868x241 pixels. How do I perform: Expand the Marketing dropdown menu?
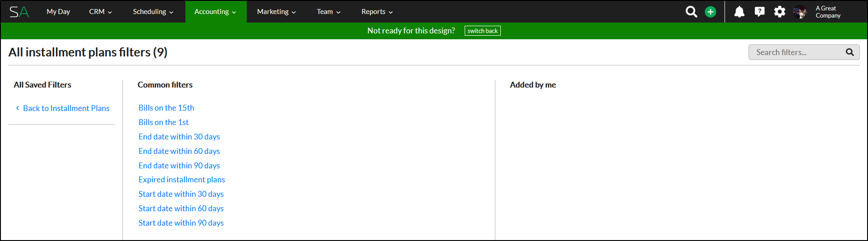click(x=276, y=12)
